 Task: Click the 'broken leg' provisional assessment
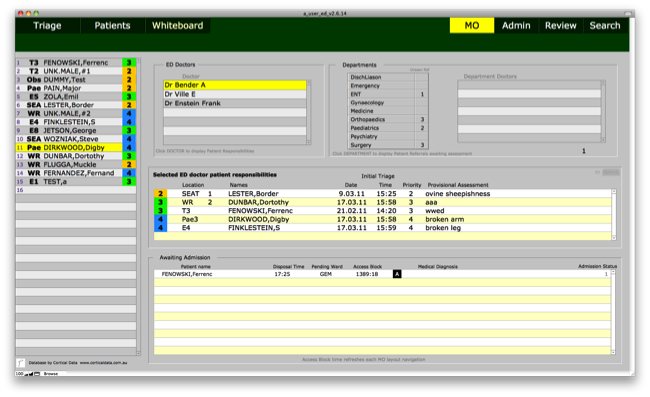(443, 228)
